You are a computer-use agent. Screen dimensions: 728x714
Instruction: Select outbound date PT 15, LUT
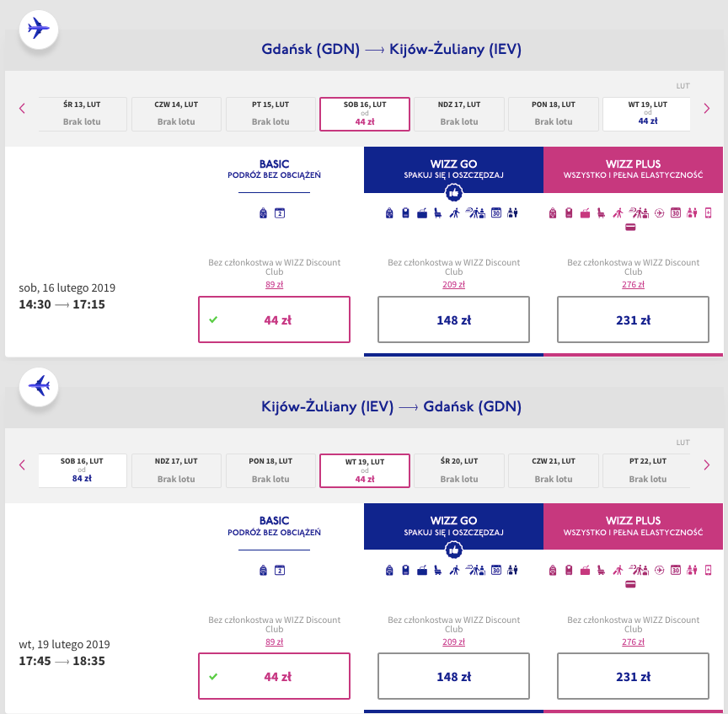(270, 114)
